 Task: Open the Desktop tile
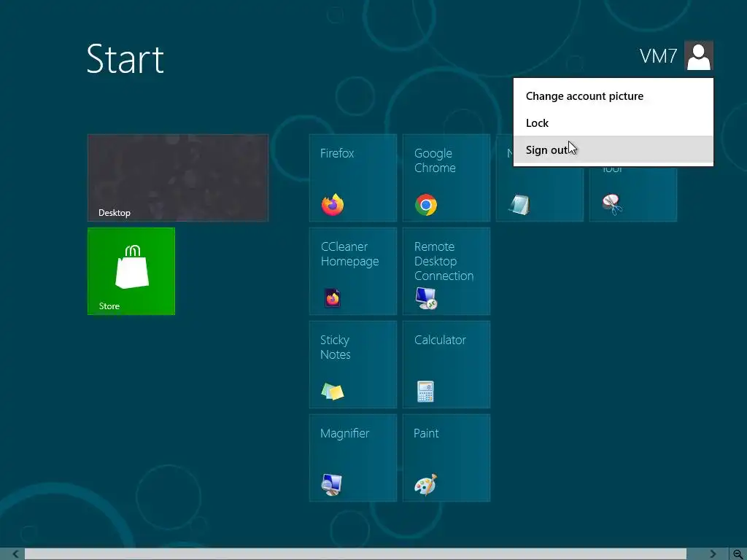[178, 178]
